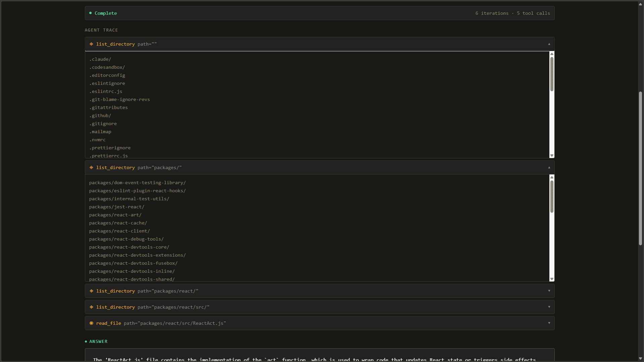Click the green Complete status dot
The height and width of the screenshot is (362, 644).
tap(90, 13)
